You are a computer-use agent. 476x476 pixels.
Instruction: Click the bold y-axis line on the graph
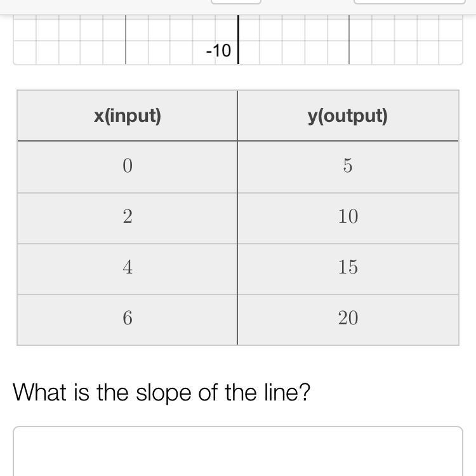238,39
